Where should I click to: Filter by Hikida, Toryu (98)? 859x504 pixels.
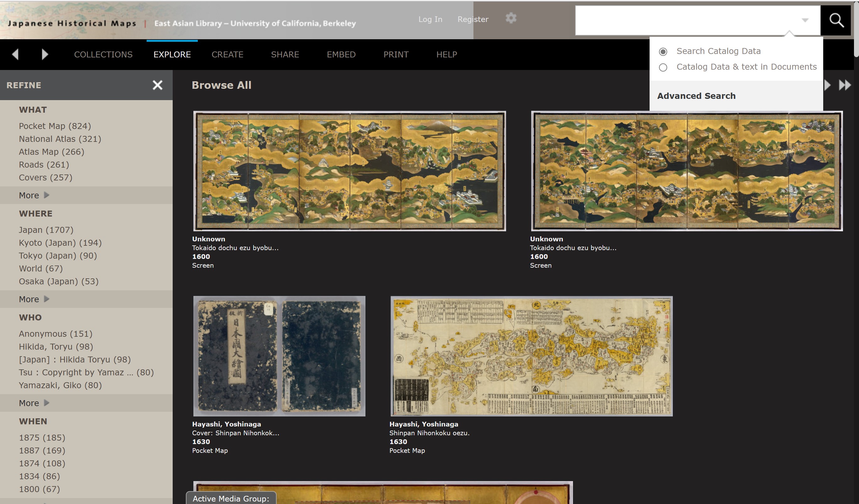tap(56, 347)
